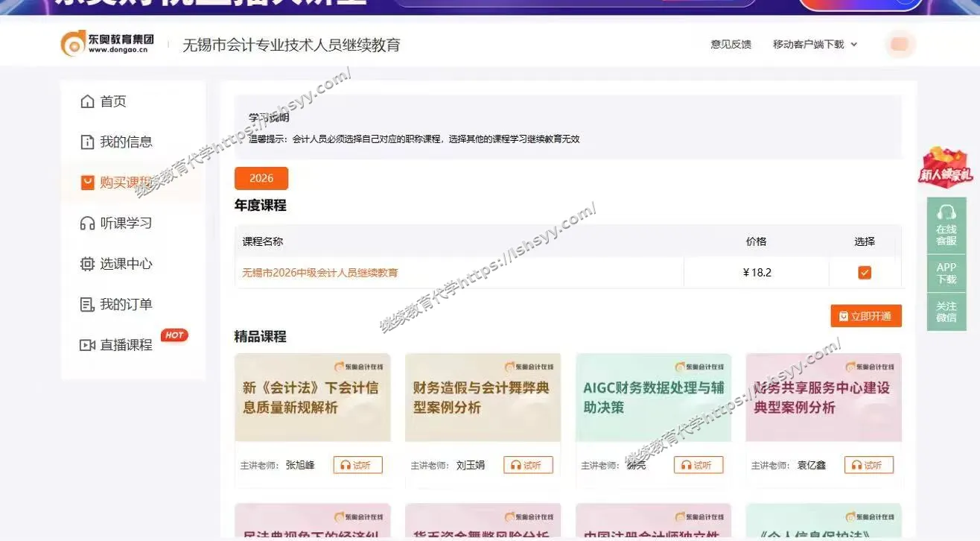Open the 财务造假与会计舞弊典型案例分析 course thumbnail
Viewport: 980px width, 541px height.
483,397
